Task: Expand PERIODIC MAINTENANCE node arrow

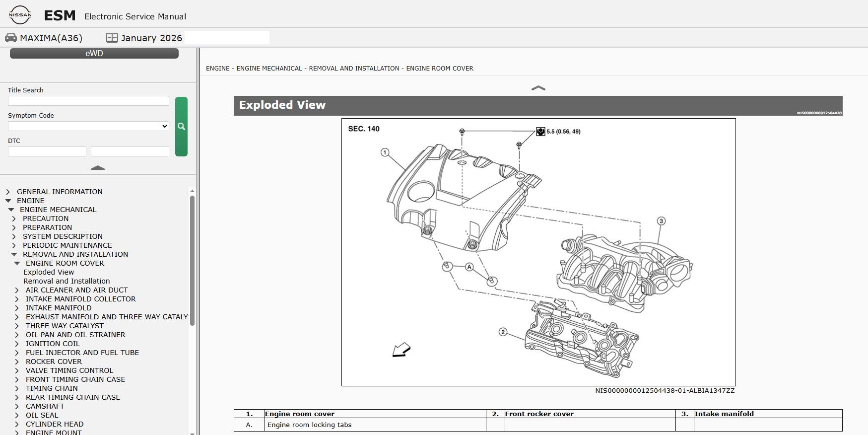Action: point(14,245)
